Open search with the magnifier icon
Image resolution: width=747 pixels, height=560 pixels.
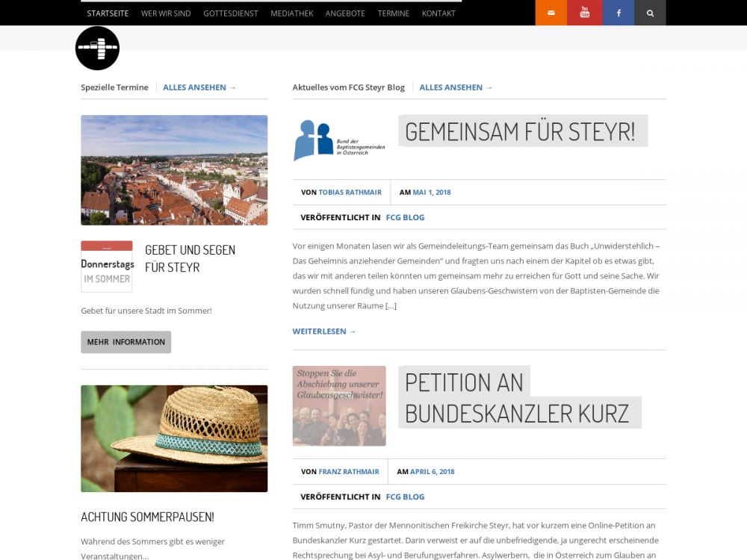[650, 13]
